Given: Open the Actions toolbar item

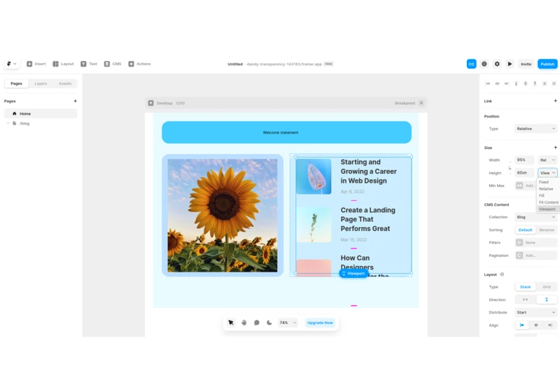Looking at the screenshot, I should coord(139,64).
